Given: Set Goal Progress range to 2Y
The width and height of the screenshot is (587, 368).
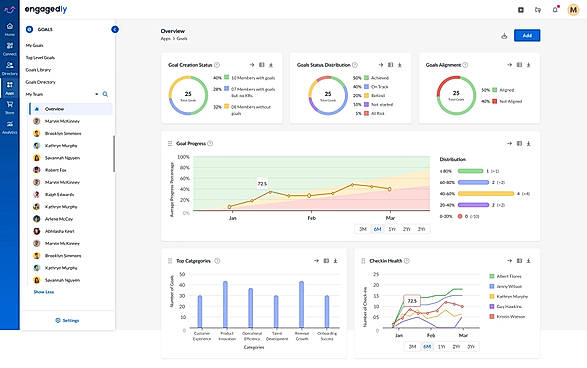Looking at the screenshot, I should (x=407, y=229).
